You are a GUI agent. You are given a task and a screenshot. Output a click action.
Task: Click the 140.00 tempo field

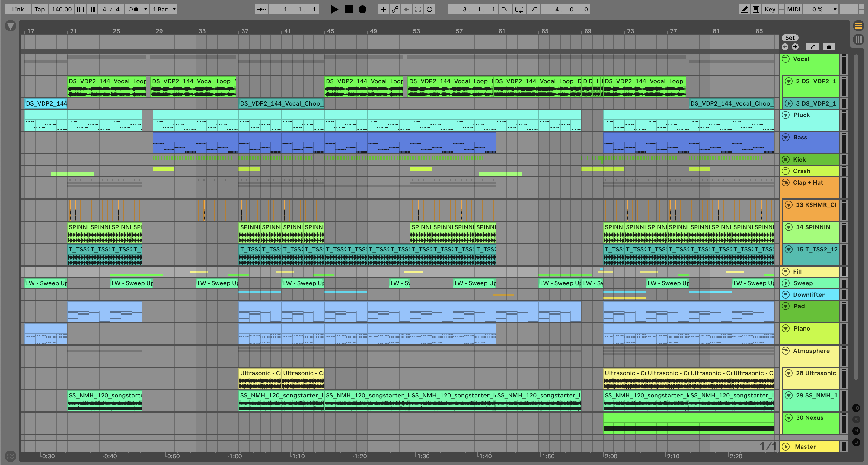coord(62,9)
